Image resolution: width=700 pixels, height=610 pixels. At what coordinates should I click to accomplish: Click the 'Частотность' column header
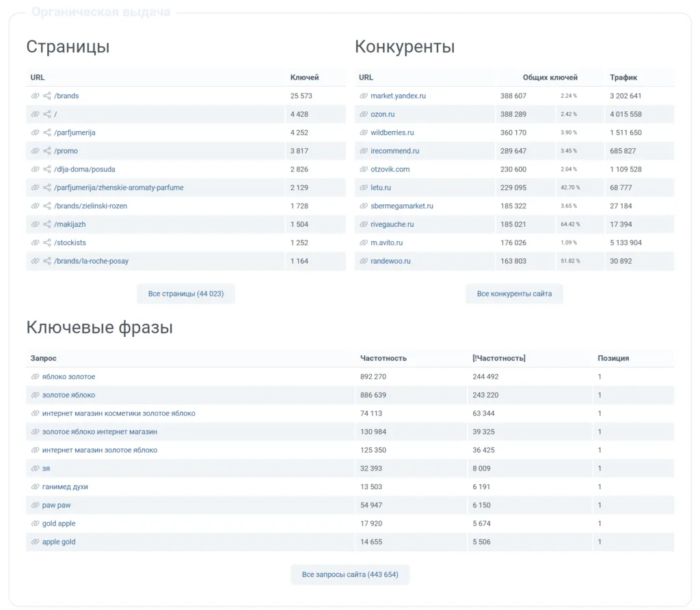coord(383,359)
